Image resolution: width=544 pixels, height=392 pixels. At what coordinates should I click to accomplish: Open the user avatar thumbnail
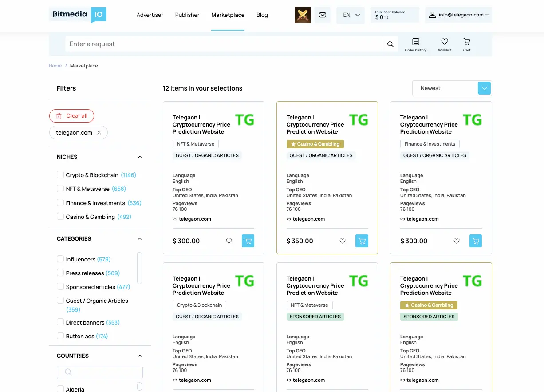[303, 15]
